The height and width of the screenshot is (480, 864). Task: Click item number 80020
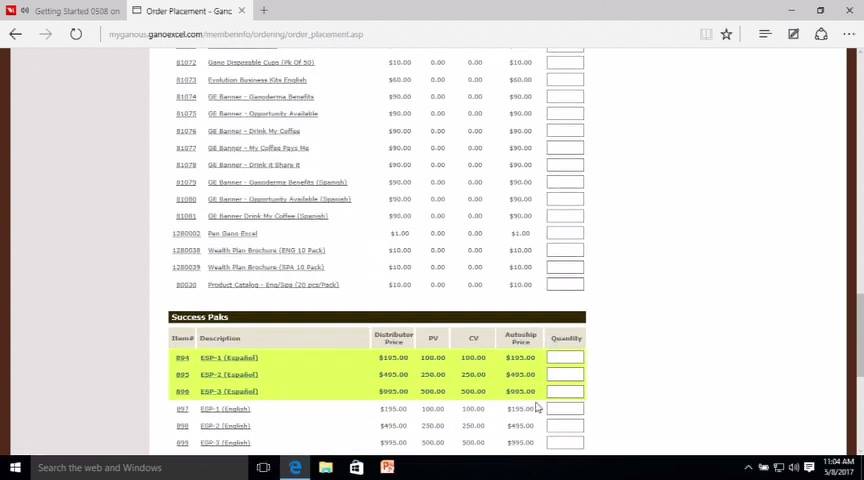tap(186, 285)
